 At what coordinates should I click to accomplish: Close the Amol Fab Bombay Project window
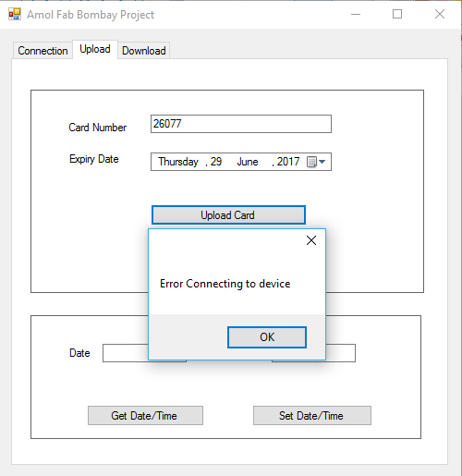point(440,14)
